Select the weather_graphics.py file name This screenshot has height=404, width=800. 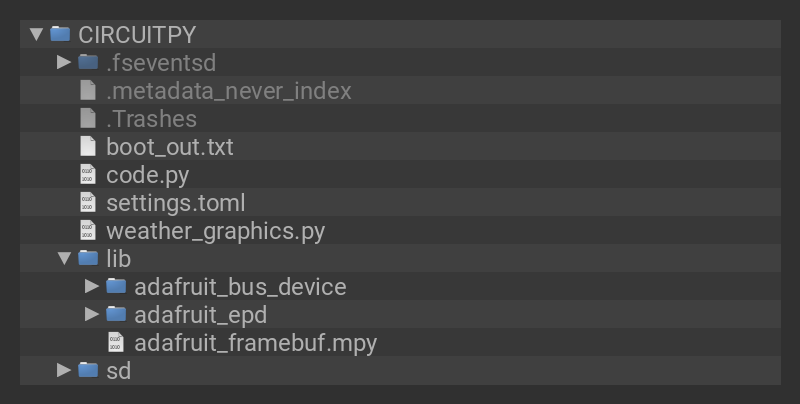(x=215, y=231)
